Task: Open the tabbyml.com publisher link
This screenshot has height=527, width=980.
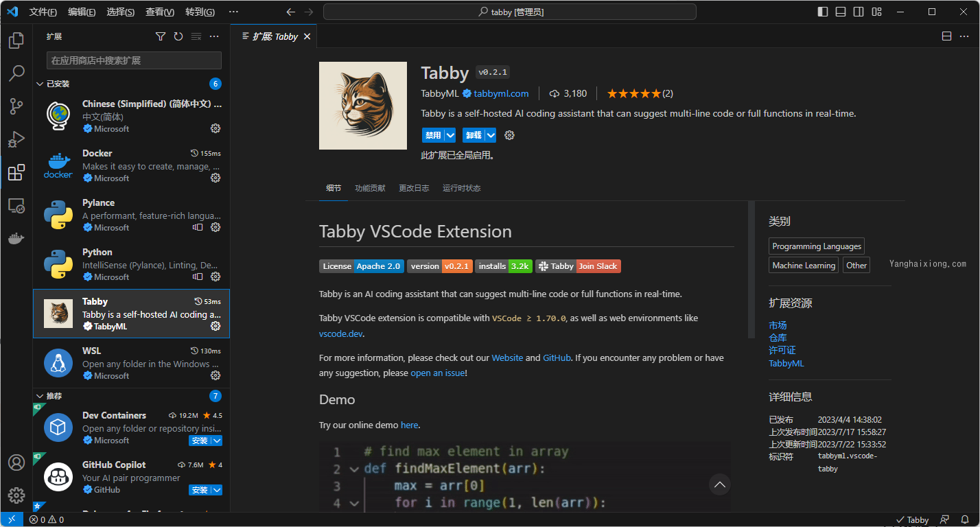Action: 501,93
